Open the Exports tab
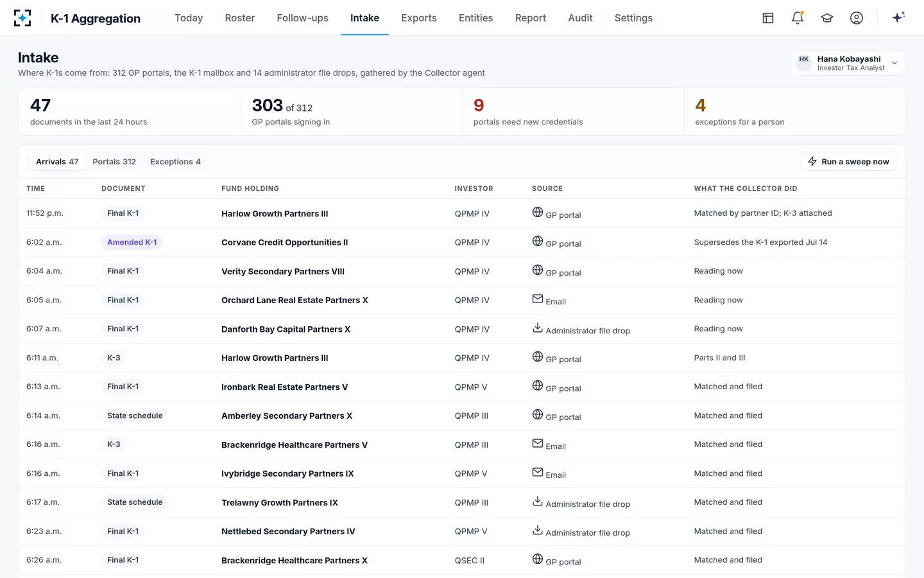The width and height of the screenshot is (924, 578). tap(419, 18)
